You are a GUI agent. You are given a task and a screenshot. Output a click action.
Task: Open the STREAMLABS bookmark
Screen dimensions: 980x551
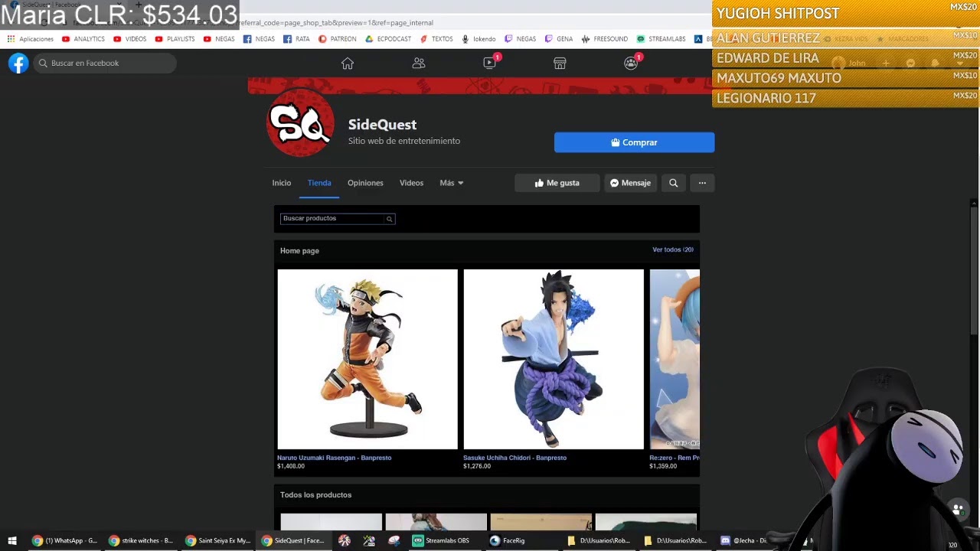[x=661, y=39]
